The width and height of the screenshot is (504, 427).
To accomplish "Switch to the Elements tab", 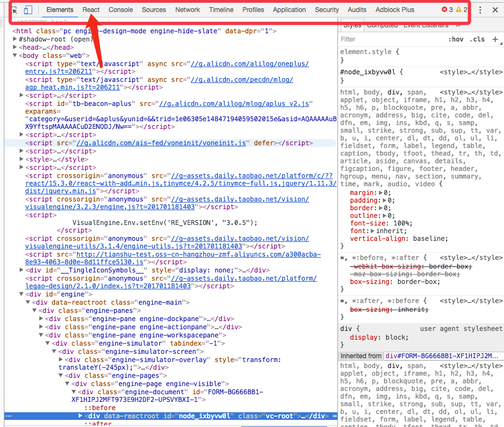I will coord(60,10).
